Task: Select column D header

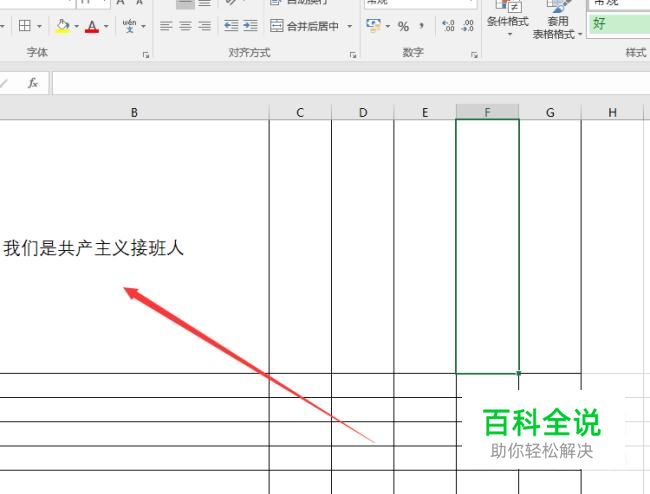Action: tap(363, 112)
